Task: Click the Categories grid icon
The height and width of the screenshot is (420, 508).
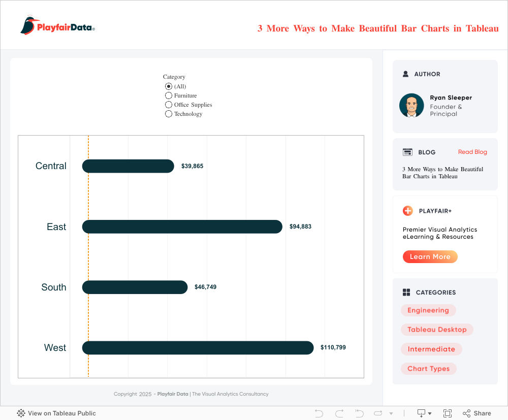Action: coord(406,292)
